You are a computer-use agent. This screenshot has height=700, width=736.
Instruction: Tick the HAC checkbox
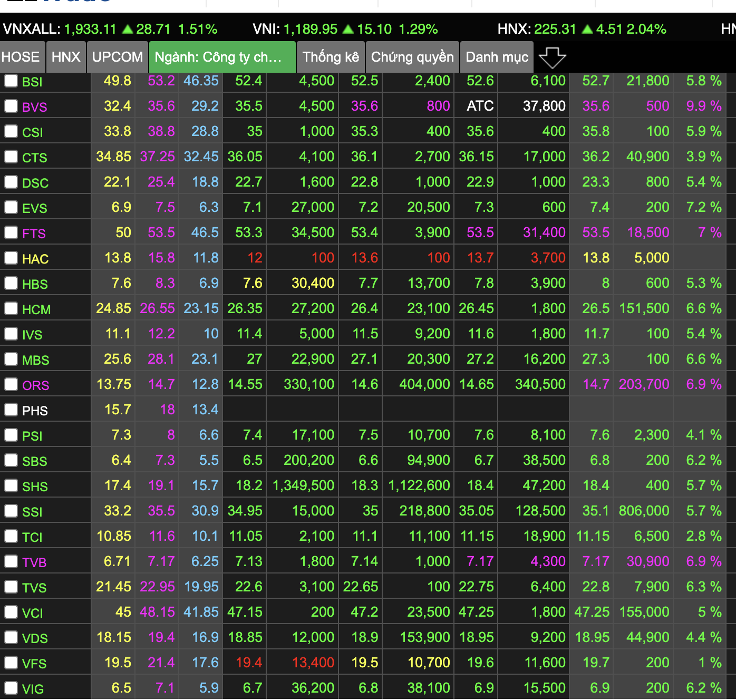tap(11, 258)
